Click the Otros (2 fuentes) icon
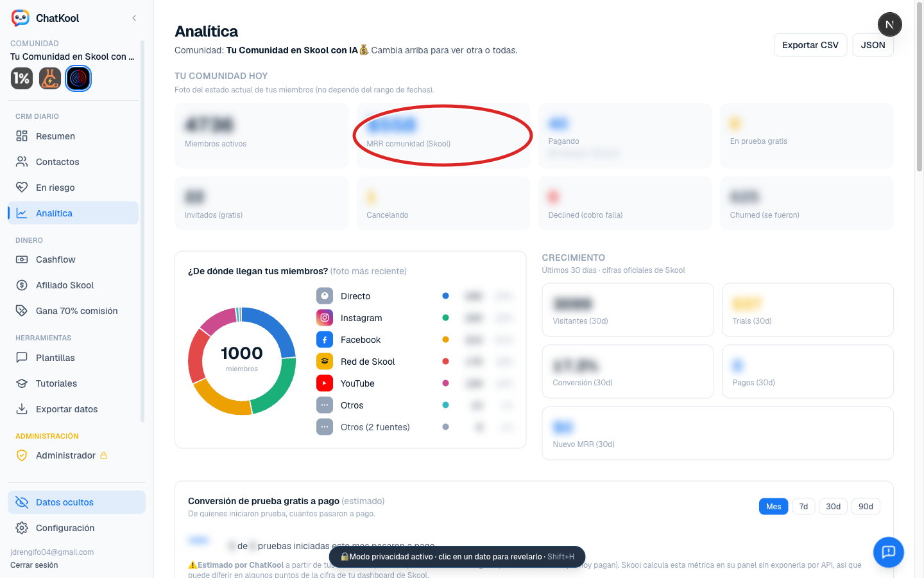 pos(325,427)
